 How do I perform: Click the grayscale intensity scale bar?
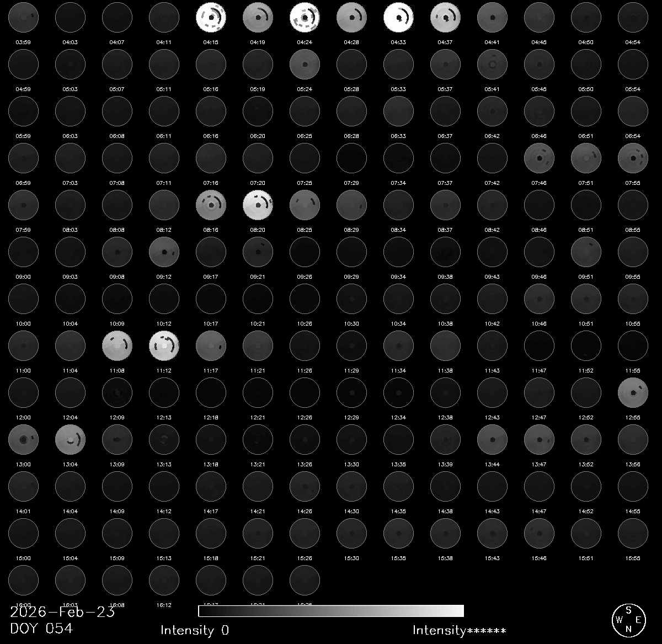[x=331, y=611]
